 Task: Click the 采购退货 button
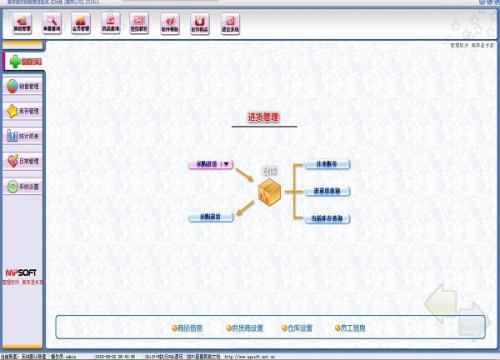(211, 217)
